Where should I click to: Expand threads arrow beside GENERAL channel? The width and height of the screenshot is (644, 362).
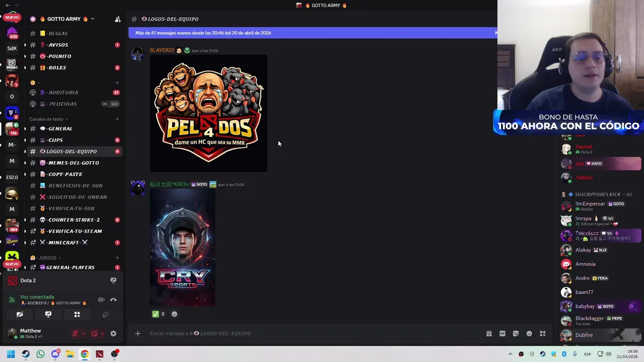pyautogui.click(x=25, y=129)
